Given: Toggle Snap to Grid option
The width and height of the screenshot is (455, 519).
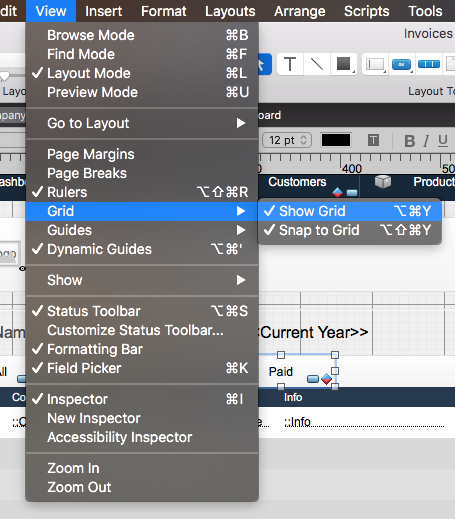Looking at the screenshot, I should (350, 230).
